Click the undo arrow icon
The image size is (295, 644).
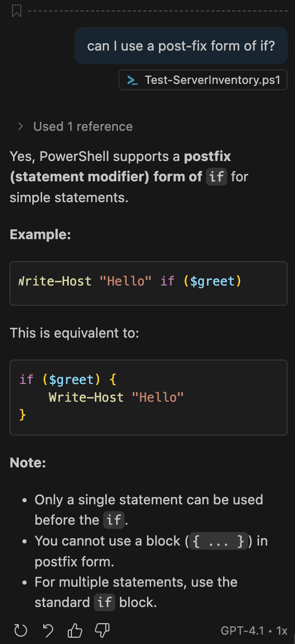click(48, 631)
